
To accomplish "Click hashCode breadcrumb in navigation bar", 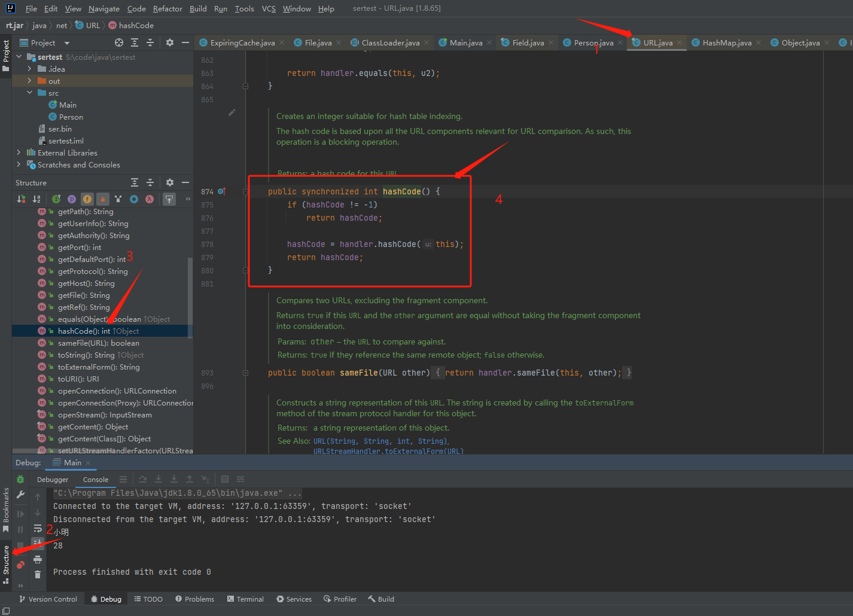I will [x=131, y=25].
